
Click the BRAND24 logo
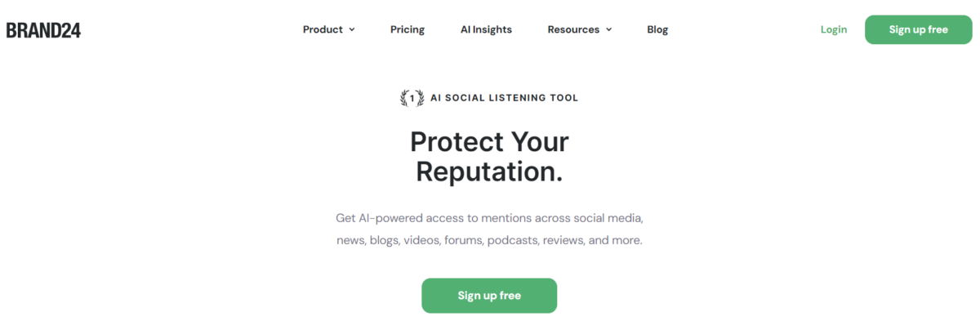pos(43,30)
